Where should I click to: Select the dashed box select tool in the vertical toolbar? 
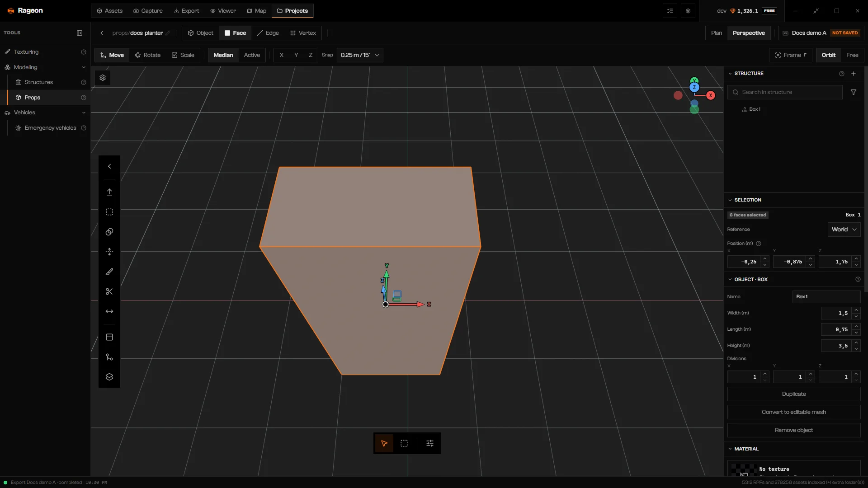109,212
